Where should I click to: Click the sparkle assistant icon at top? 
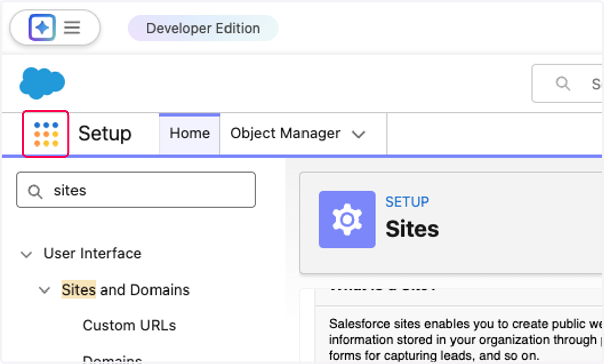42,27
